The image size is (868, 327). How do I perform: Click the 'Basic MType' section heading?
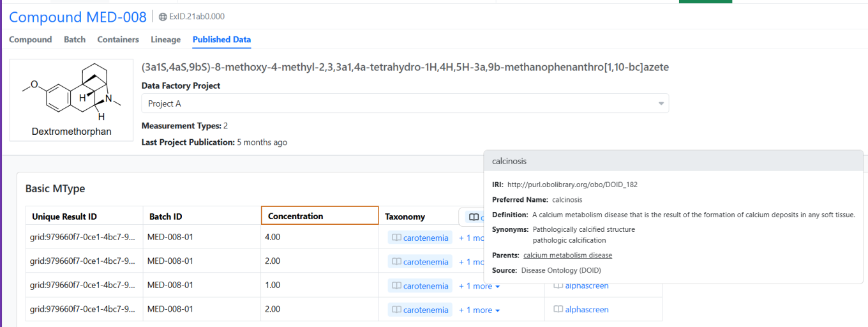pyautogui.click(x=55, y=188)
